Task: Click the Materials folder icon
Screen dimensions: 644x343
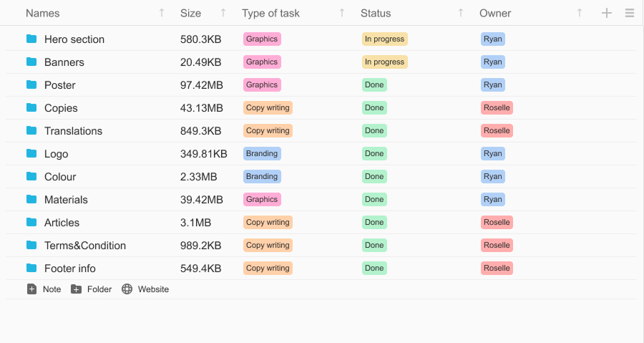Action: 31,199
